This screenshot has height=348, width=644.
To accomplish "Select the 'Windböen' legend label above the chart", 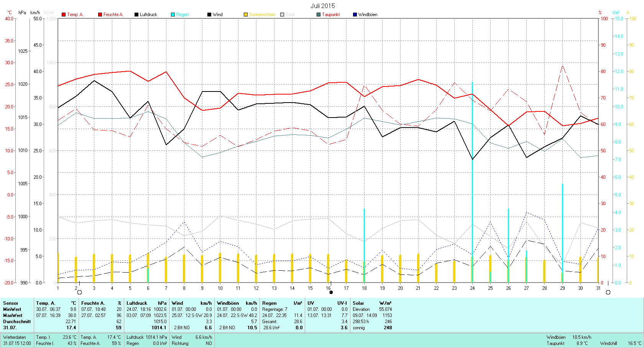I will pyautogui.click(x=368, y=15).
